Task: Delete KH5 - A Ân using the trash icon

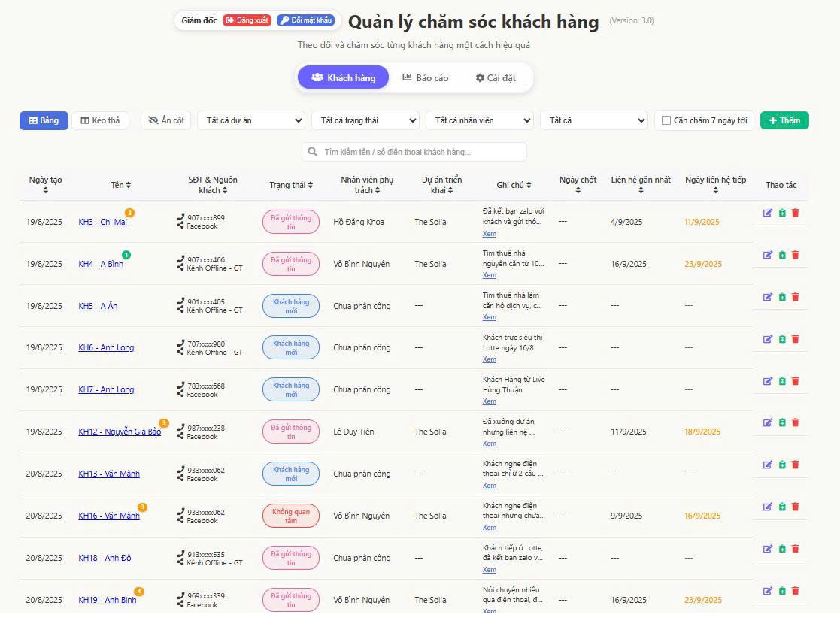Action: pyautogui.click(x=796, y=297)
